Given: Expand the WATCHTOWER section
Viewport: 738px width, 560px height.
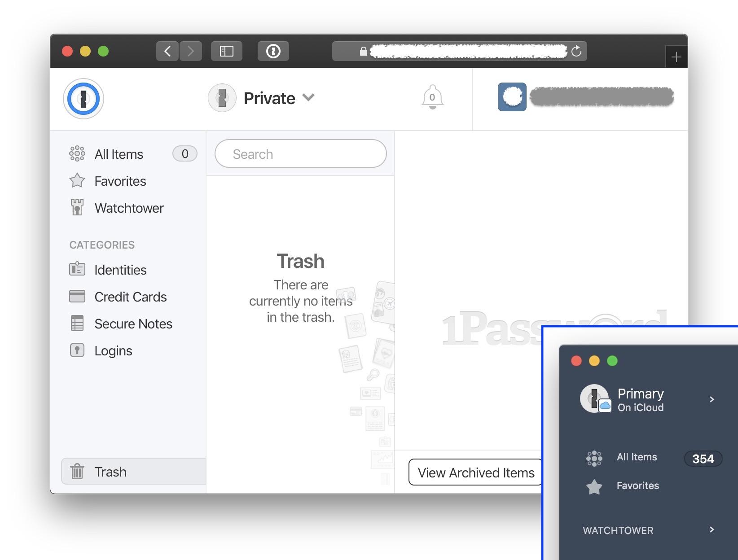Looking at the screenshot, I should click(712, 530).
